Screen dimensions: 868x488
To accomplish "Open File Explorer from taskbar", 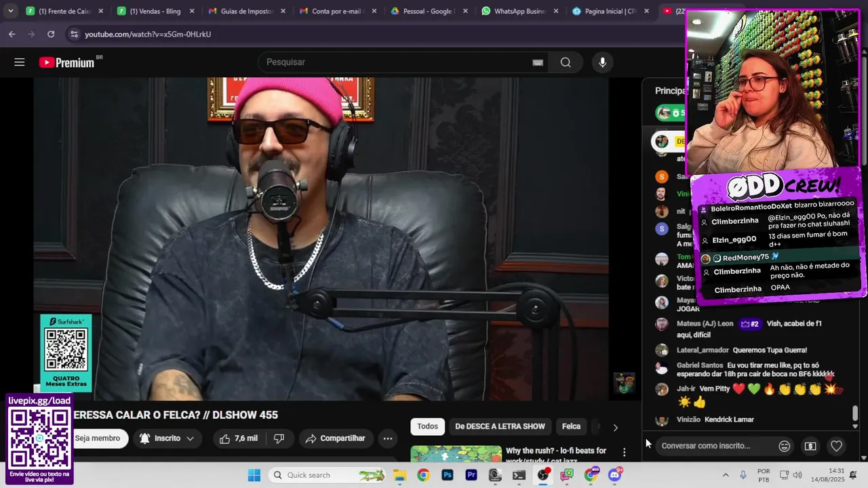I will 399,475.
